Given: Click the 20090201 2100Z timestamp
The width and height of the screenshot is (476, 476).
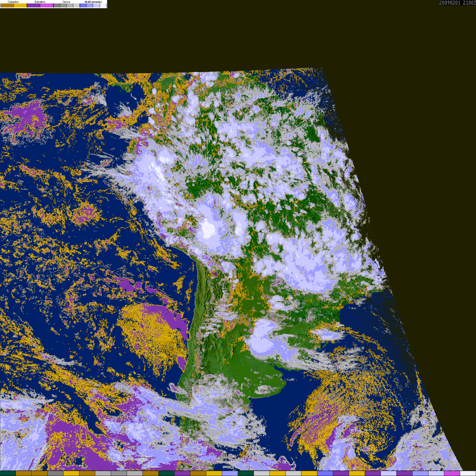Looking at the screenshot, I should (457, 3).
